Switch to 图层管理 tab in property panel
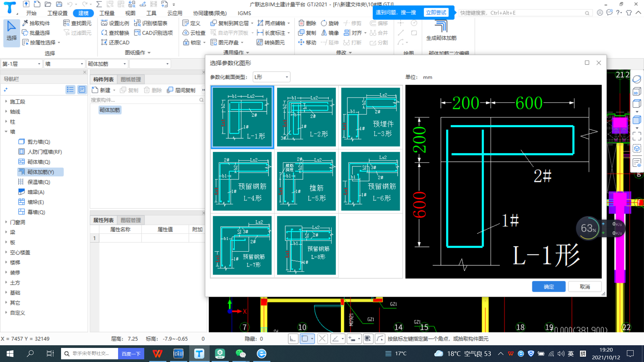This screenshot has height=362, width=644. [x=131, y=220]
